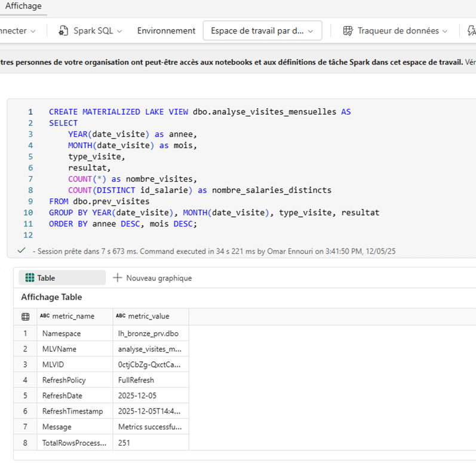
Task: Open the Espace de travail environment combo box
Action: 262,31
